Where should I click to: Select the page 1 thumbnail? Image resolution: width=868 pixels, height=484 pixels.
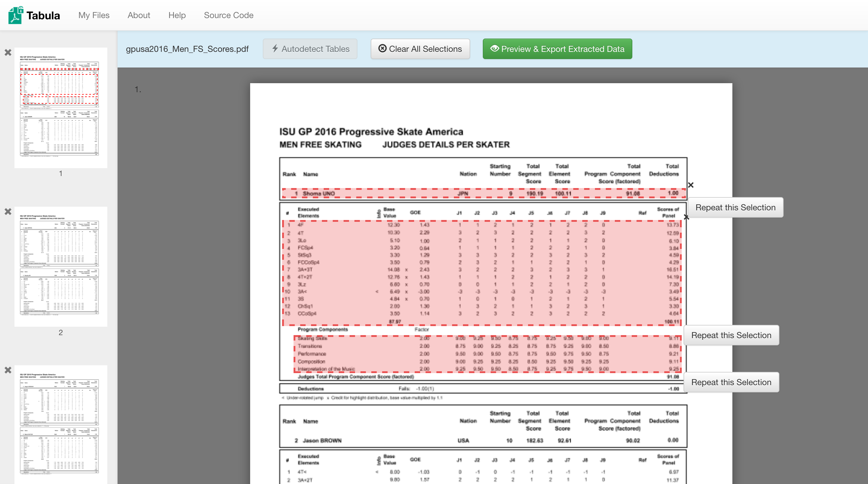click(61, 108)
